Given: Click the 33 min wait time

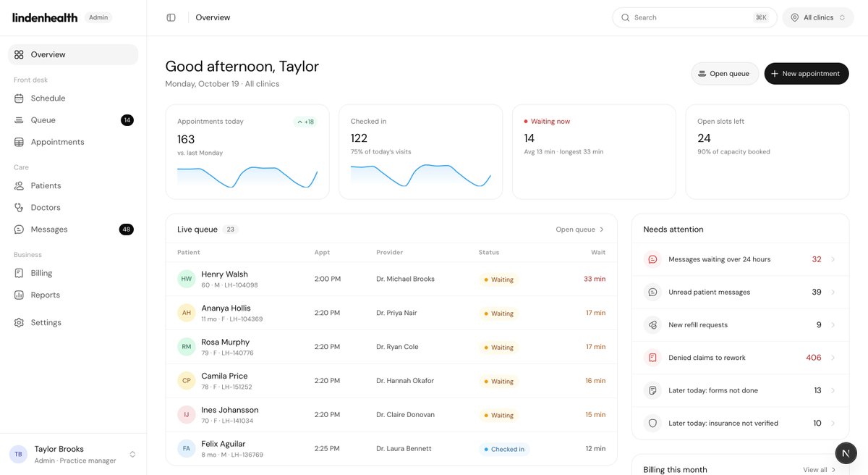Looking at the screenshot, I should 595,279.
